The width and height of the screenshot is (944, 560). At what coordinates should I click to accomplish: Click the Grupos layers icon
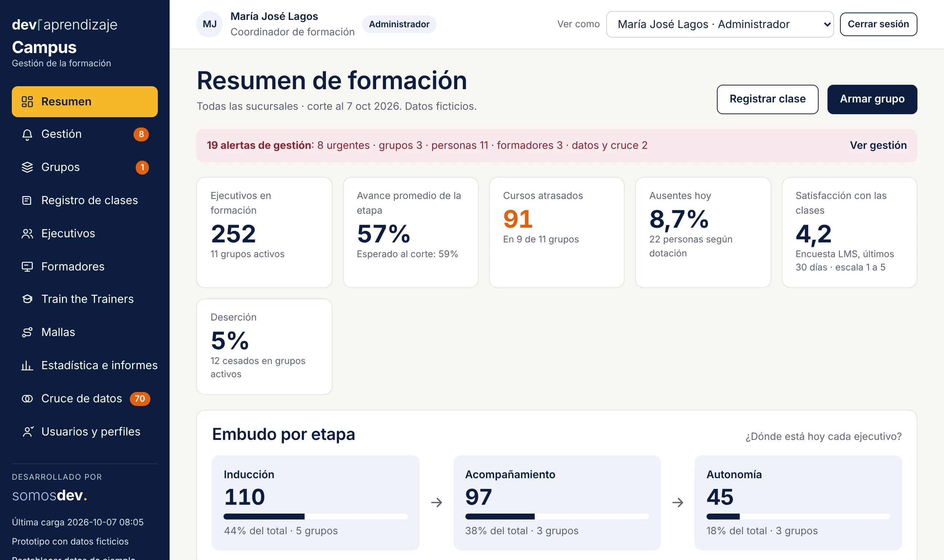pos(27,167)
